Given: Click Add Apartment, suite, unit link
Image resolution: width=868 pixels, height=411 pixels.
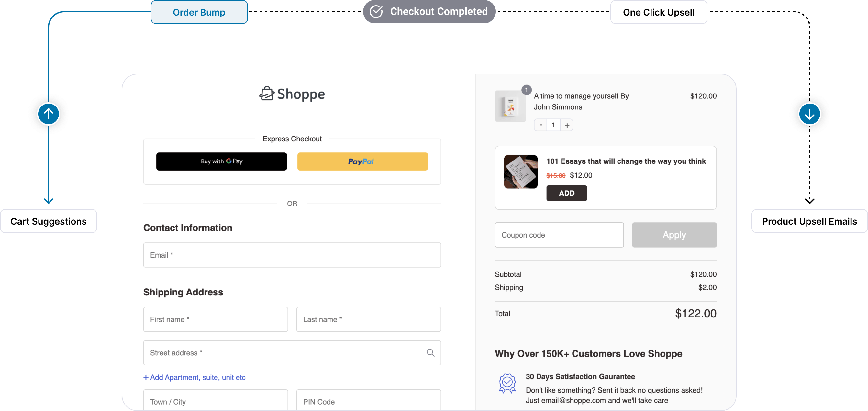Looking at the screenshot, I should (195, 377).
